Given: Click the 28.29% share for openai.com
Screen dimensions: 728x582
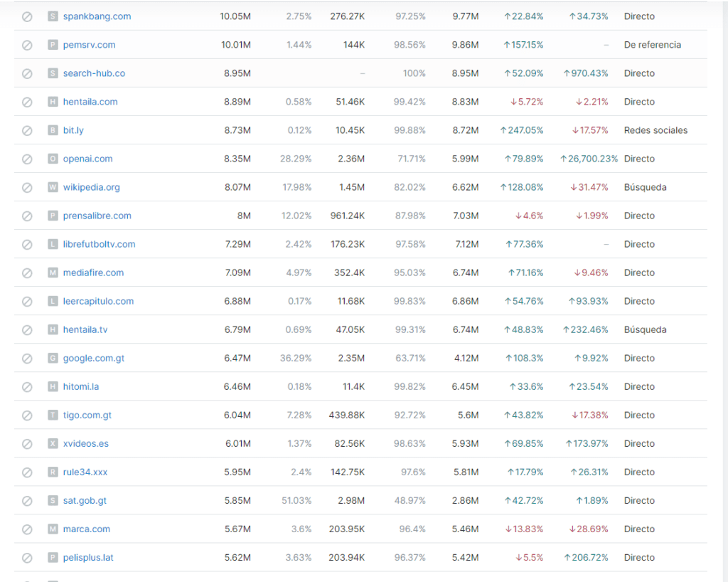Looking at the screenshot, I should tap(296, 159).
